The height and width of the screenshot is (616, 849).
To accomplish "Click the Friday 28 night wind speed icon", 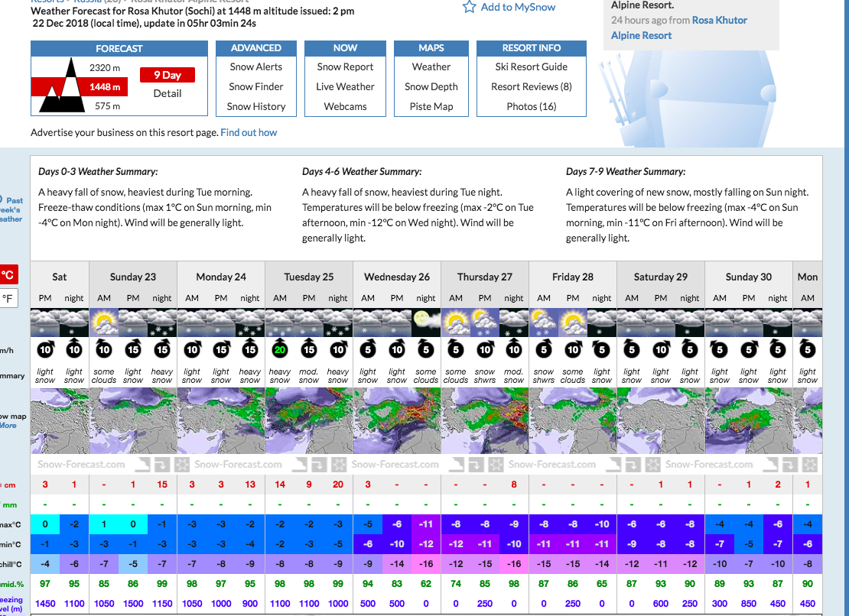I will (x=601, y=349).
